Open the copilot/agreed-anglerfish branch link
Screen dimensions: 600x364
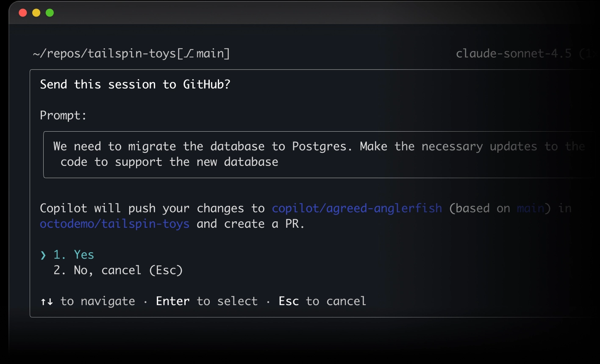pos(357,208)
